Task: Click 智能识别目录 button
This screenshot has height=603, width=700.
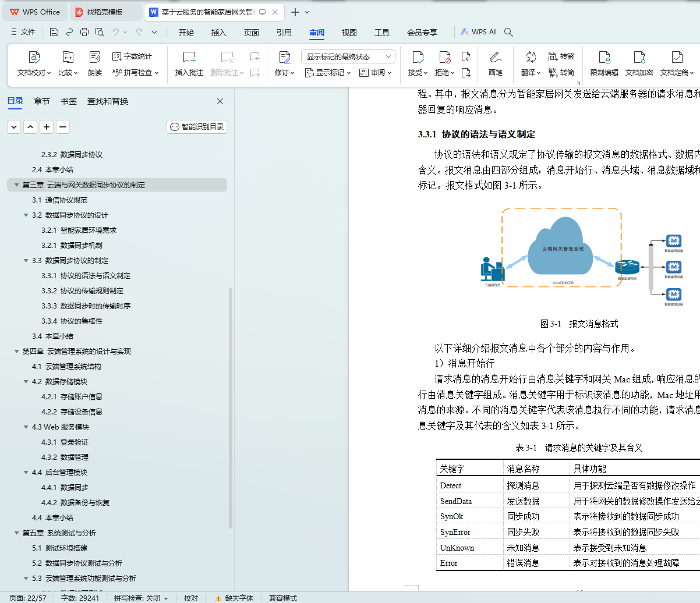Action: [x=197, y=127]
